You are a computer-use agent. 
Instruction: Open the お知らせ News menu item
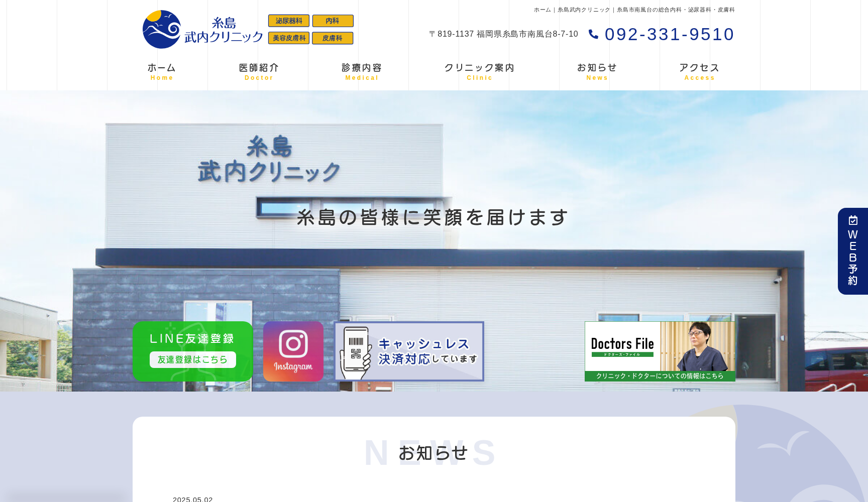[597, 70]
